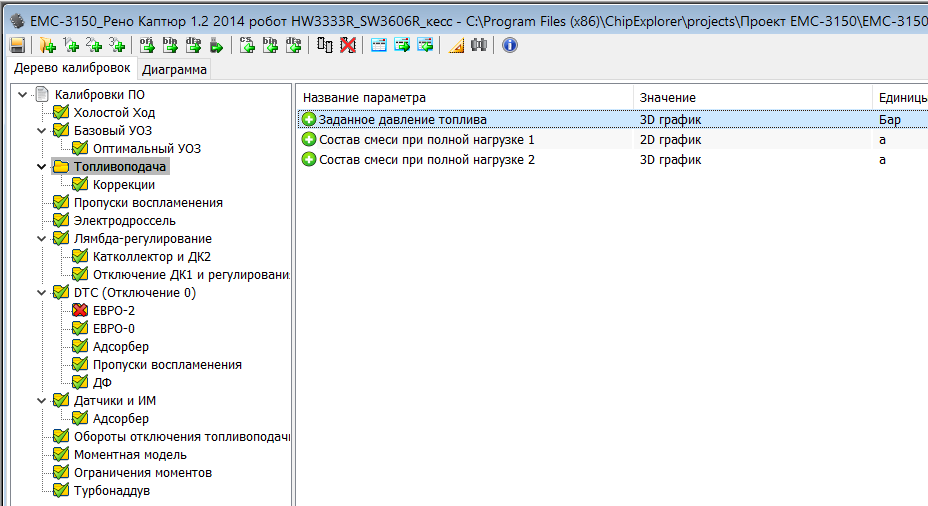928x506 pixels.
Task: Toggle the Турбонаддув checkbox icon
Action: 61,491
